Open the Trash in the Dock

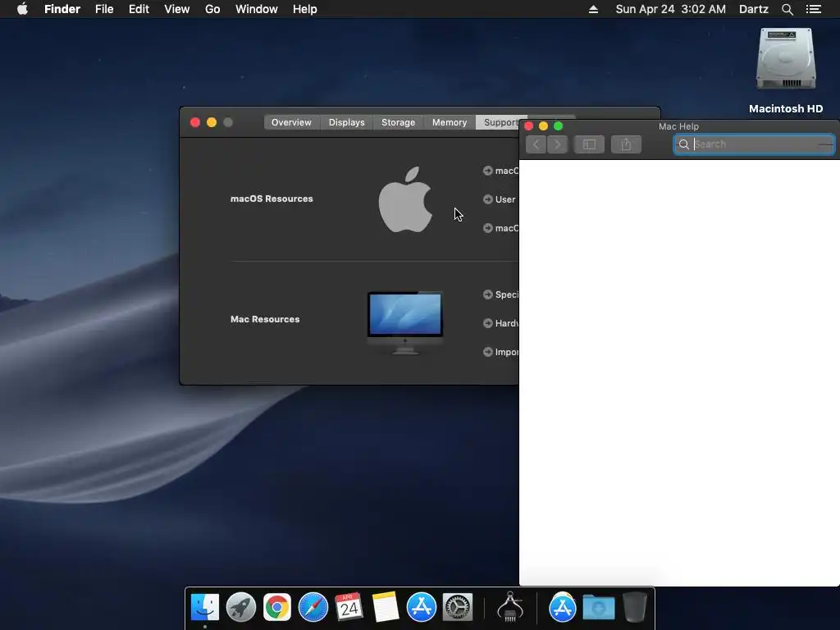coord(635,608)
